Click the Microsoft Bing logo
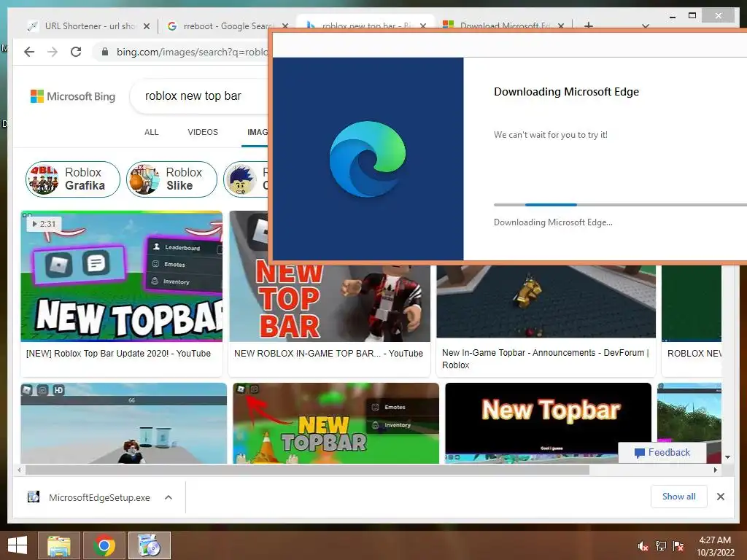 click(73, 96)
